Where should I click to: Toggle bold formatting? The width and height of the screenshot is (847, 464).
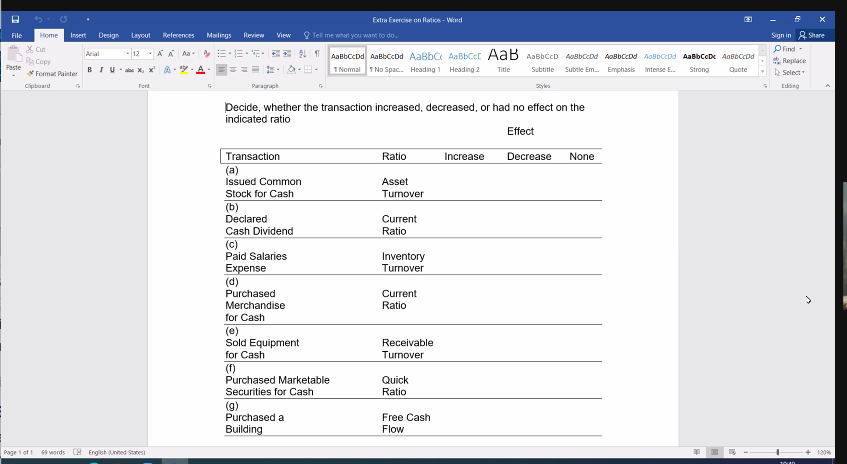tap(90, 70)
